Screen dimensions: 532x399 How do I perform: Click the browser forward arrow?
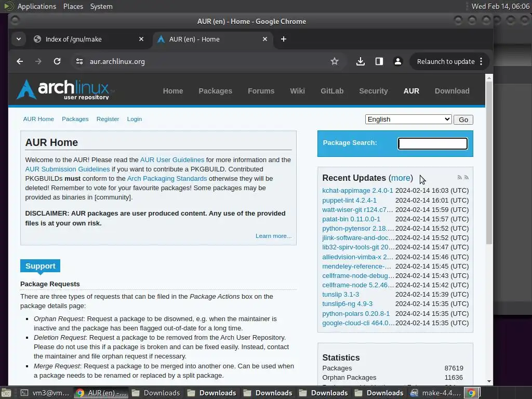[x=38, y=61]
